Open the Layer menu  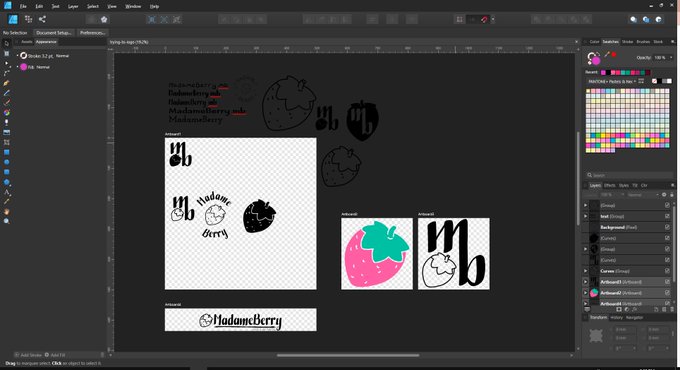pos(73,7)
